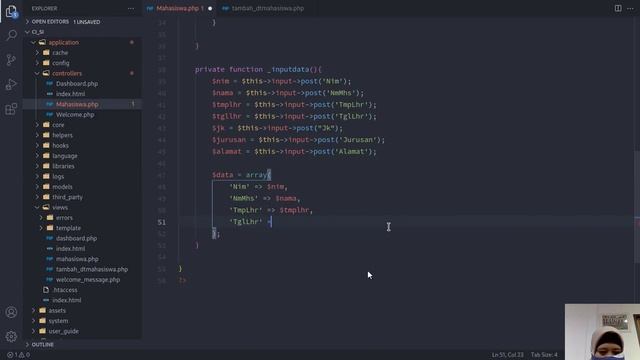Open welcome_message.php file

click(x=88, y=280)
